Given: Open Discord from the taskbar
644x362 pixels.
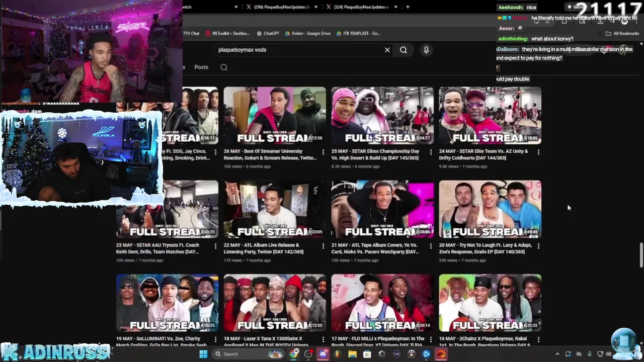Looking at the screenshot, I should pyautogui.click(x=323, y=354).
